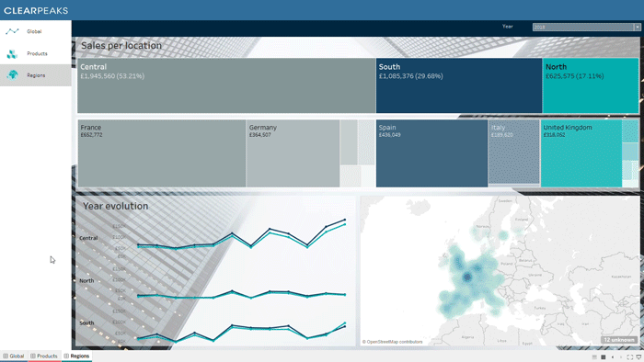Select the Regions globe icon in sidebar
The image size is (644, 362).
coord(12,75)
